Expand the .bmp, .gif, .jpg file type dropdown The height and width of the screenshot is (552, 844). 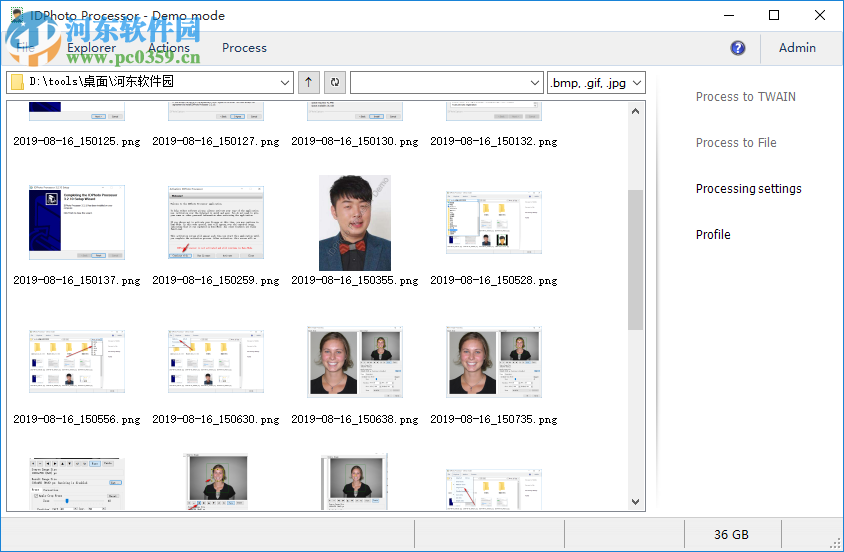pyautogui.click(x=637, y=83)
